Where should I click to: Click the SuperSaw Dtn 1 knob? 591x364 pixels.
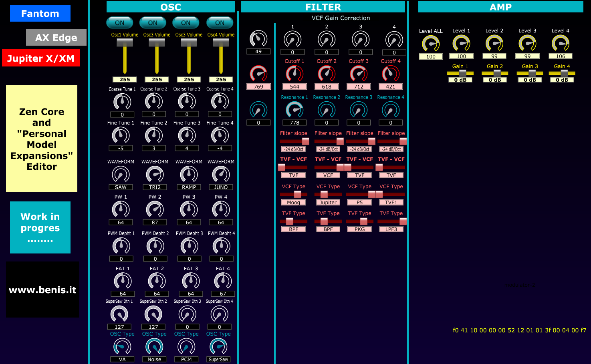pyautogui.click(x=119, y=314)
